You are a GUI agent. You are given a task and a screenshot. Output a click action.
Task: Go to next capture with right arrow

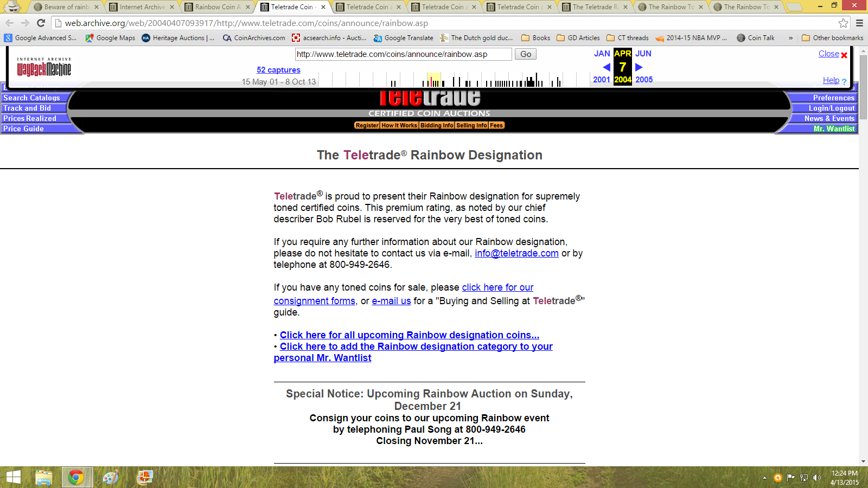(639, 67)
